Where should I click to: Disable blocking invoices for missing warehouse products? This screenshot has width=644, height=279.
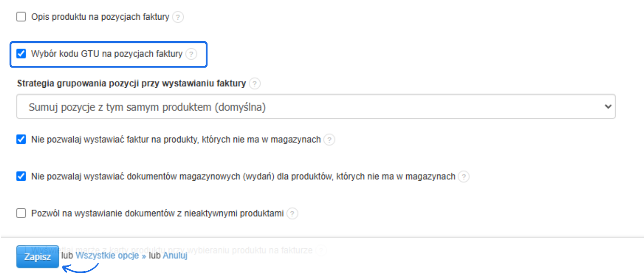[x=20, y=139]
